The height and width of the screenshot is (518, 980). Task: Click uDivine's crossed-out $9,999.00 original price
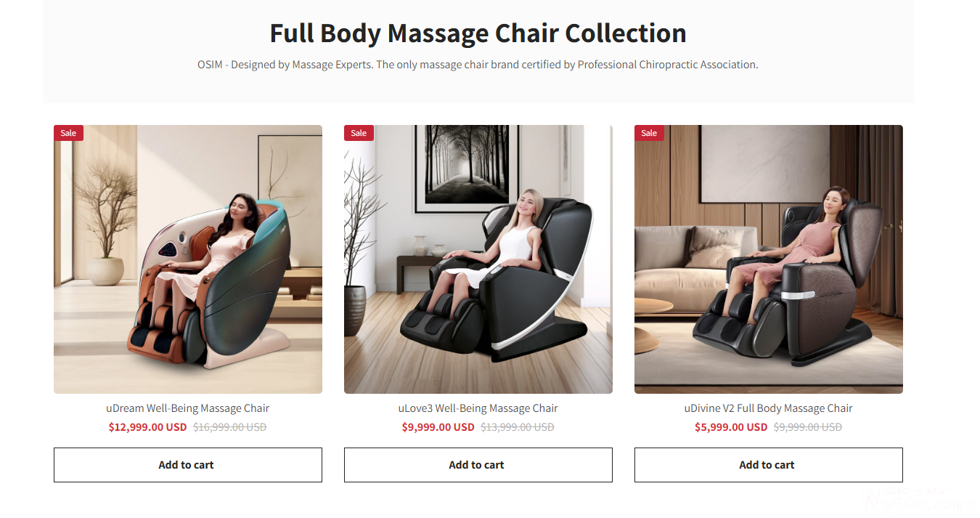point(808,427)
